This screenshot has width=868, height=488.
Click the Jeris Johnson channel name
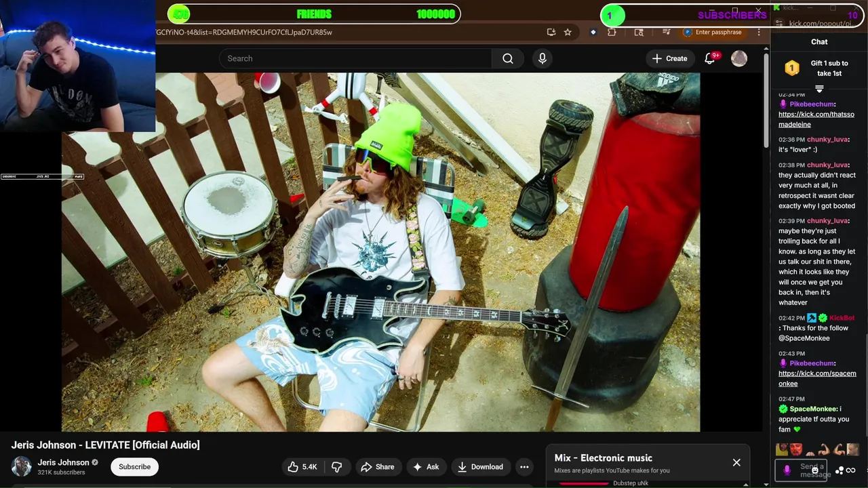63,462
